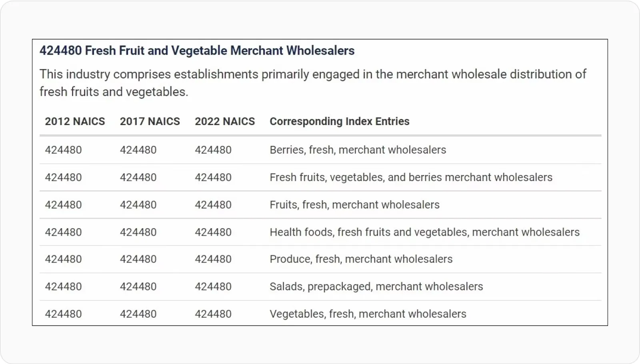Click the Corresponding Index Entries column header
640x364 pixels.
pyautogui.click(x=339, y=121)
